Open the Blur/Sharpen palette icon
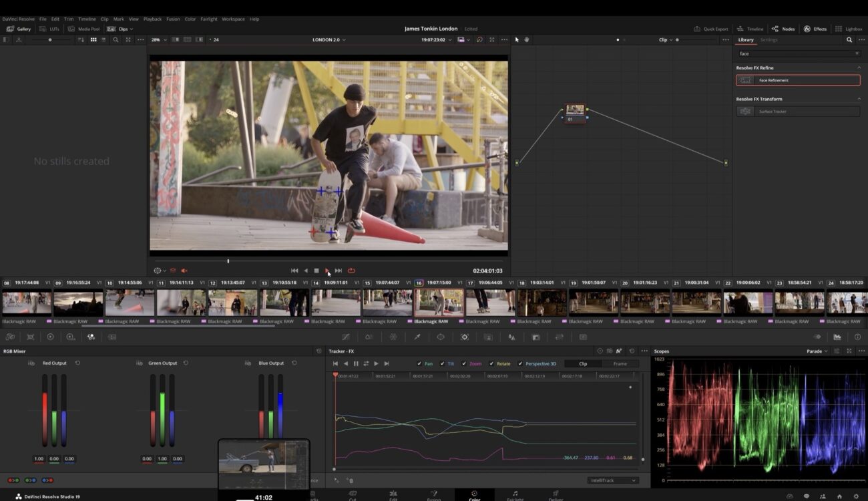Image resolution: width=868 pixels, height=501 pixels. 511,337
